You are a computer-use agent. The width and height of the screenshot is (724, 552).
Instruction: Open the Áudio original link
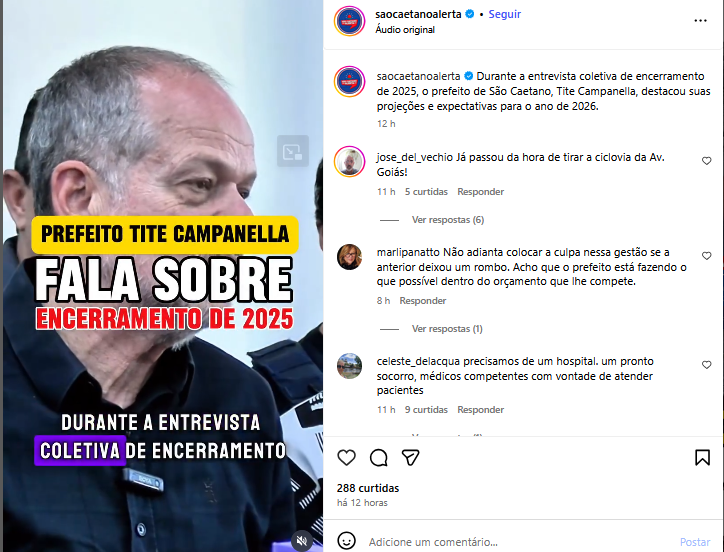pyautogui.click(x=405, y=30)
